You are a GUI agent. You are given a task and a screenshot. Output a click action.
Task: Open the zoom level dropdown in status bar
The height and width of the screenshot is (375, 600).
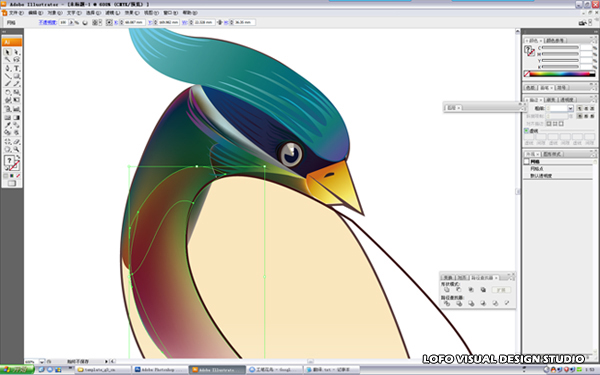tap(42, 361)
